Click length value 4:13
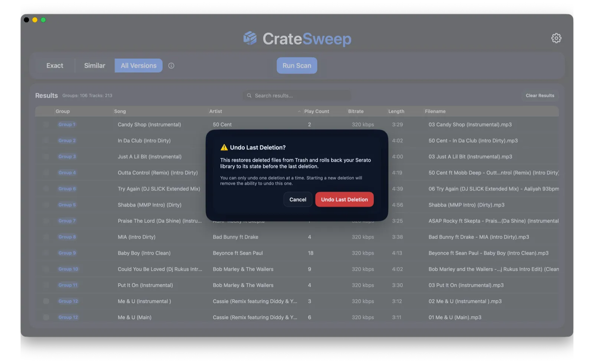594x364 pixels. pyautogui.click(x=397, y=253)
